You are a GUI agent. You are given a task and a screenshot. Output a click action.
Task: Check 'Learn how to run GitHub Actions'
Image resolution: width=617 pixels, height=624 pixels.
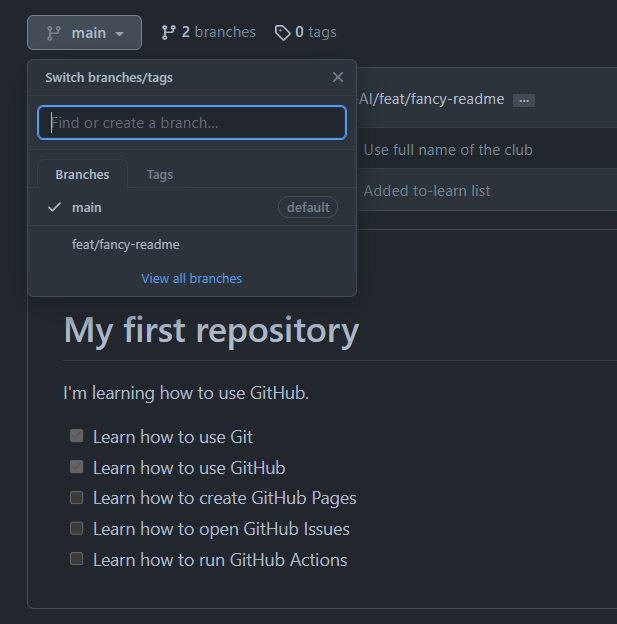pos(76,559)
